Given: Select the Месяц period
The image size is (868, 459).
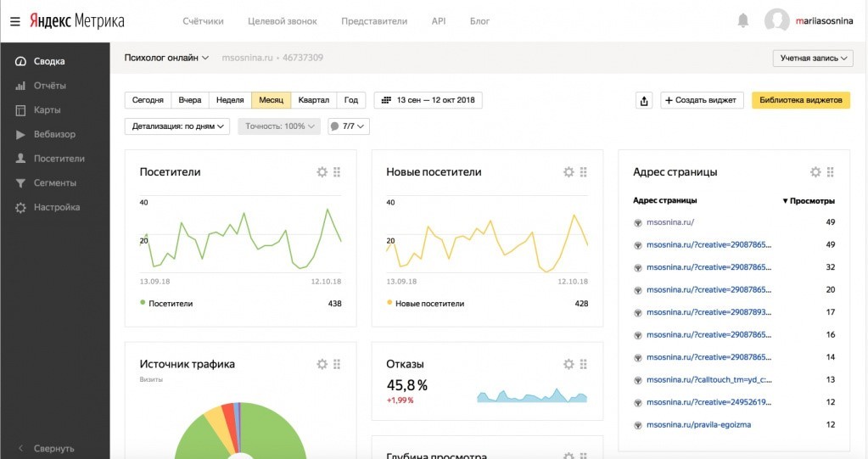Looking at the screenshot, I should point(271,100).
